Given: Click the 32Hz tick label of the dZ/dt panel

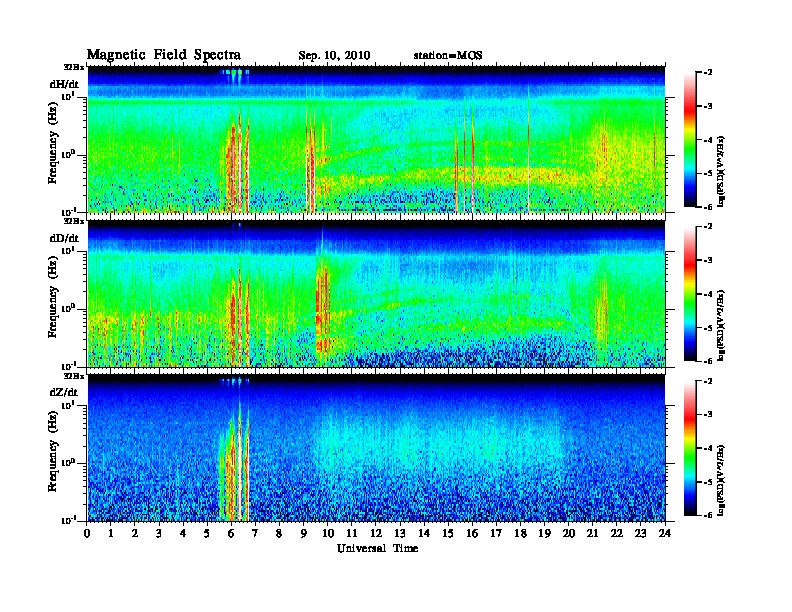Looking at the screenshot, I should [74, 376].
